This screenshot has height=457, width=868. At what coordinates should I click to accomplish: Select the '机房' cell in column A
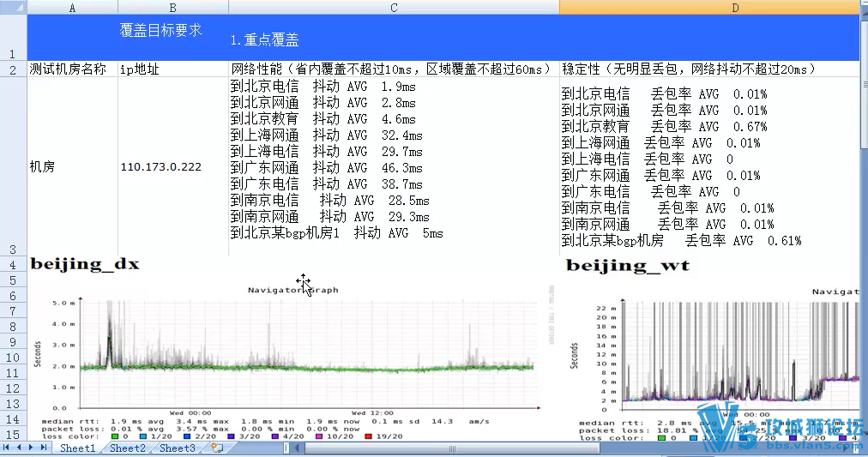[x=73, y=166]
